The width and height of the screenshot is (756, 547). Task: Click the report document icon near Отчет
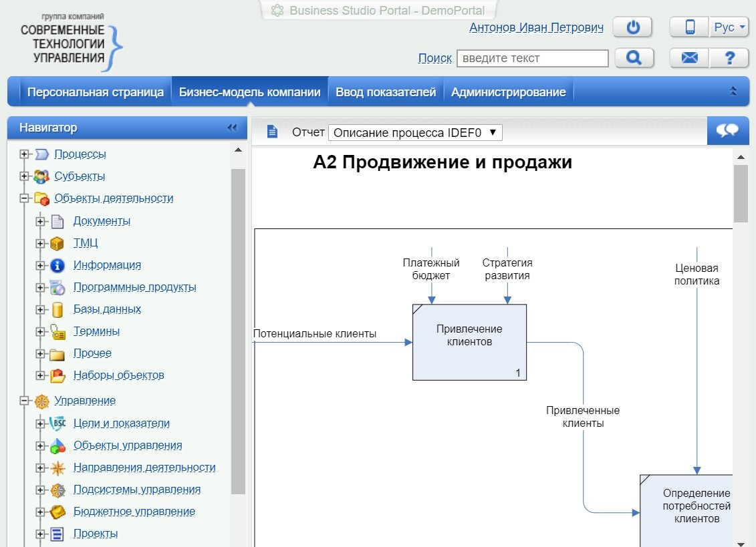pos(273,132)
